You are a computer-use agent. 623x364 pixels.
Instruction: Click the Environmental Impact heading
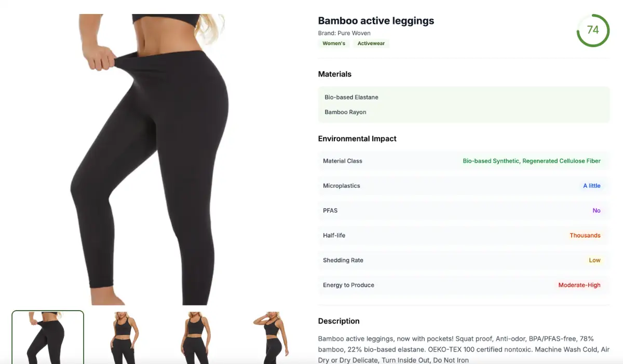click(357, 138)
